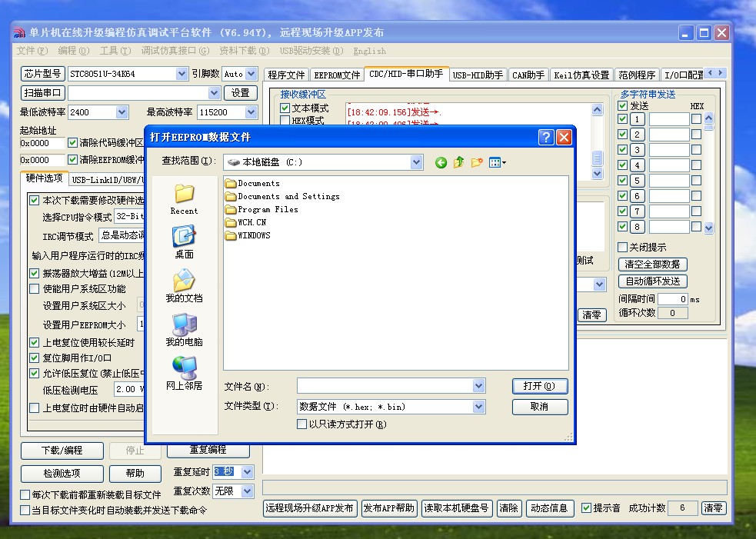756x539 pixels.
Task: Select the Program Files folder
Action: click(261, 209)
